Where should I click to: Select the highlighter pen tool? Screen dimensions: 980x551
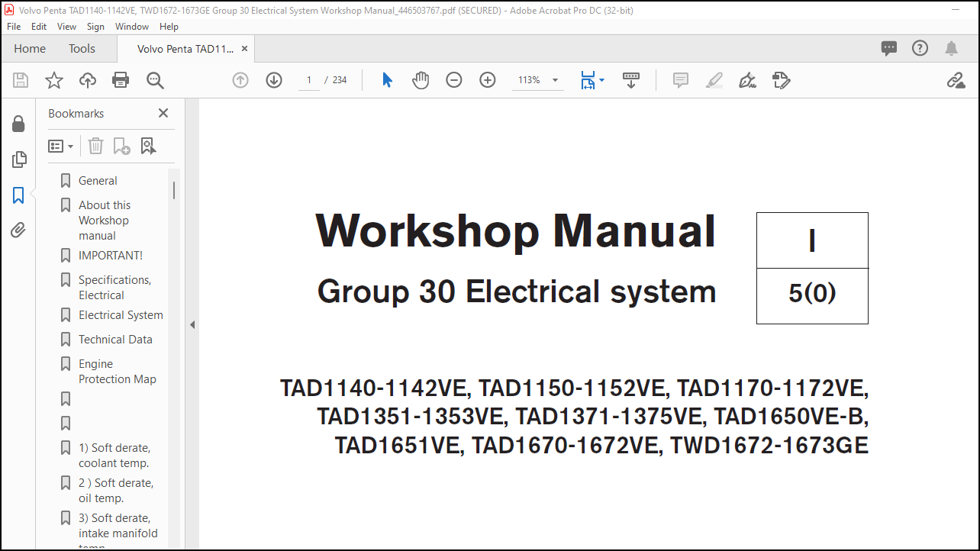click(x=714, y=80)
